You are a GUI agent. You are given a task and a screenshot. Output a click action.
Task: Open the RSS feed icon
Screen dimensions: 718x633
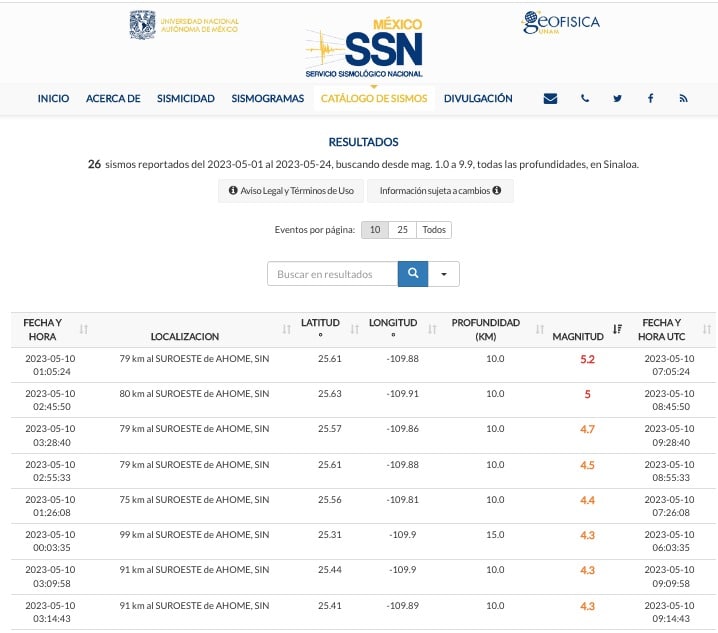click(683, 98)
